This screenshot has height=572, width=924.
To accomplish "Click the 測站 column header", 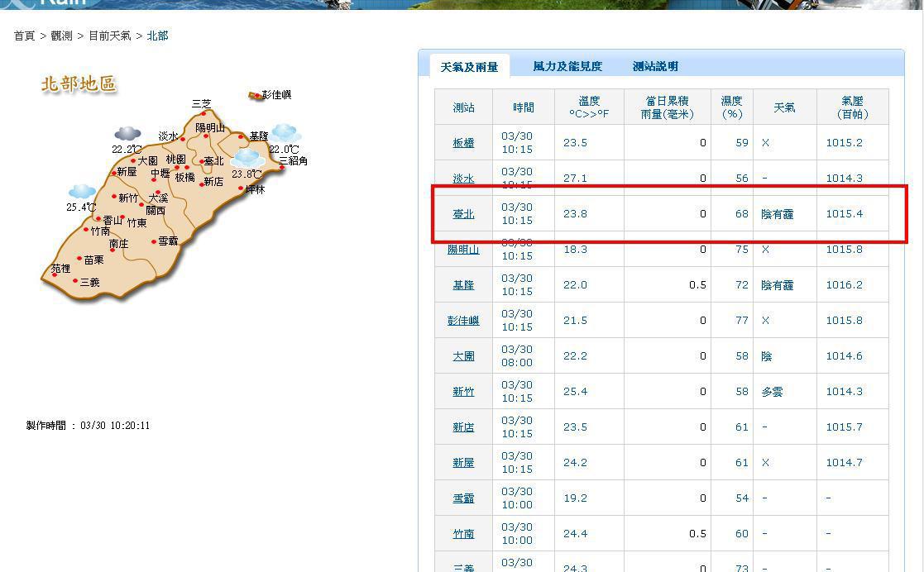I will 463,107.
